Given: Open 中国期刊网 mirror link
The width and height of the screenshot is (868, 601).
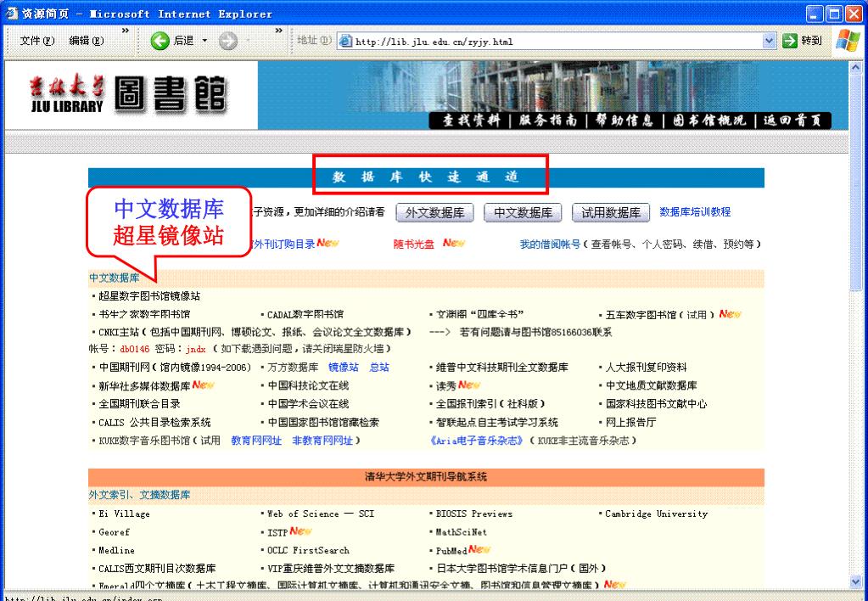Looking at the screenshot, I should [175, 368].
